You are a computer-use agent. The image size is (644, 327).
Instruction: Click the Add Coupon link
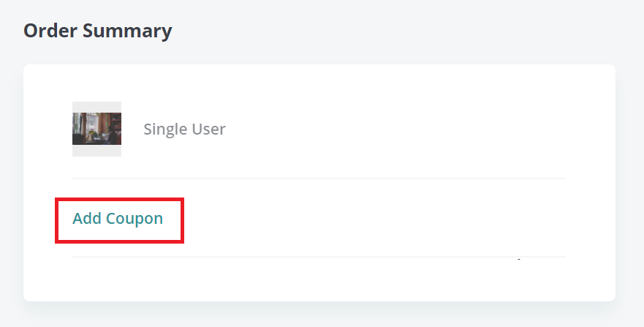coord(118,218)
